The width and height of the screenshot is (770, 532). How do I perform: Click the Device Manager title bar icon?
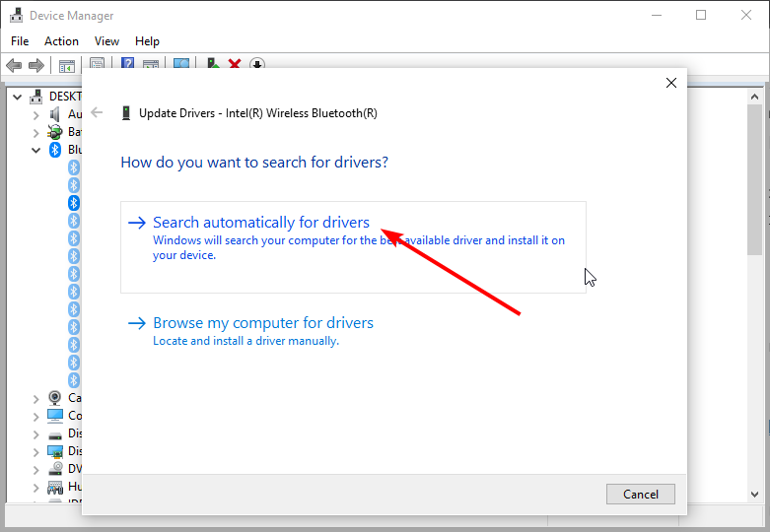(x=16, y=15)
